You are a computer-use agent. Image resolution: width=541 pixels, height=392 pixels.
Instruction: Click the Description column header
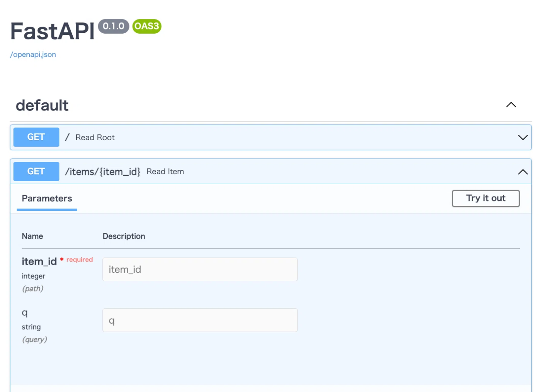click(124, 236)
